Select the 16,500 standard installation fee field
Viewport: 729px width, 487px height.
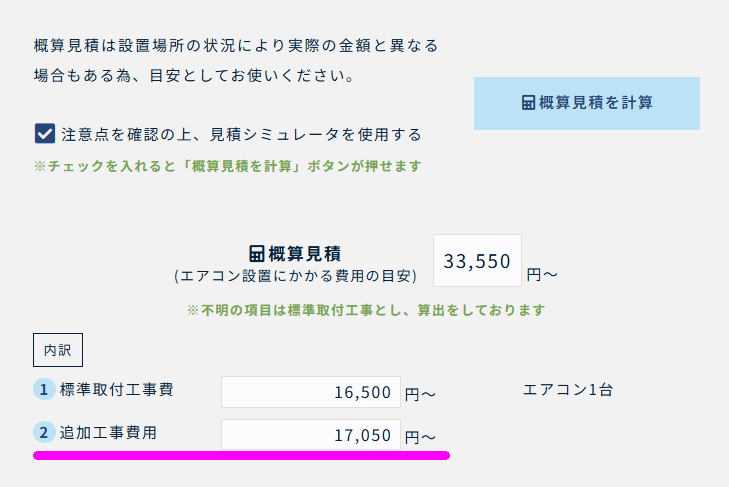click(x=311, y=392)
